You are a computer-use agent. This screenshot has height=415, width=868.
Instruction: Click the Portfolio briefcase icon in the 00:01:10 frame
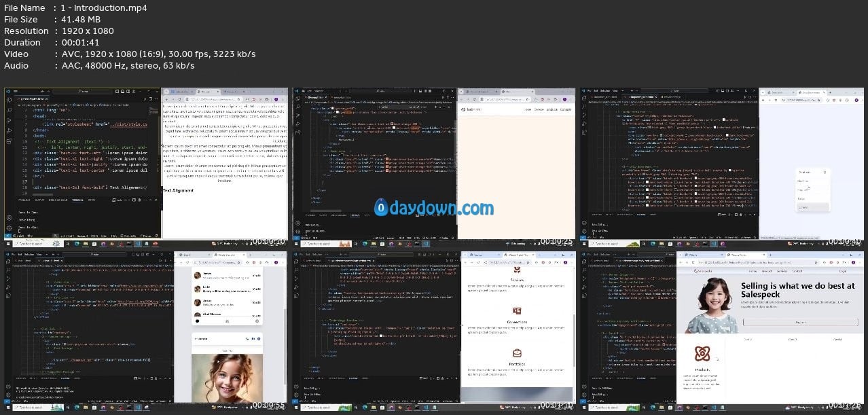517,353
